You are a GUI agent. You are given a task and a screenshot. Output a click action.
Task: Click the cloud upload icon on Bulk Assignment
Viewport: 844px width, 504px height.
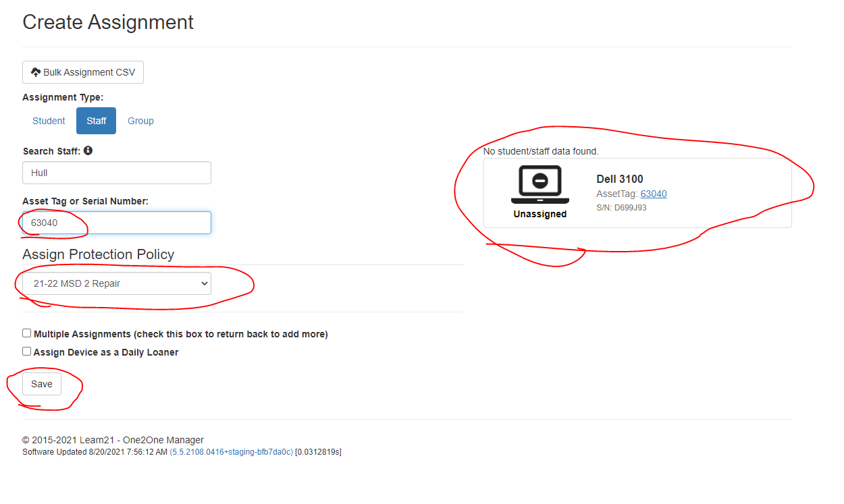[x=36, y=72]
